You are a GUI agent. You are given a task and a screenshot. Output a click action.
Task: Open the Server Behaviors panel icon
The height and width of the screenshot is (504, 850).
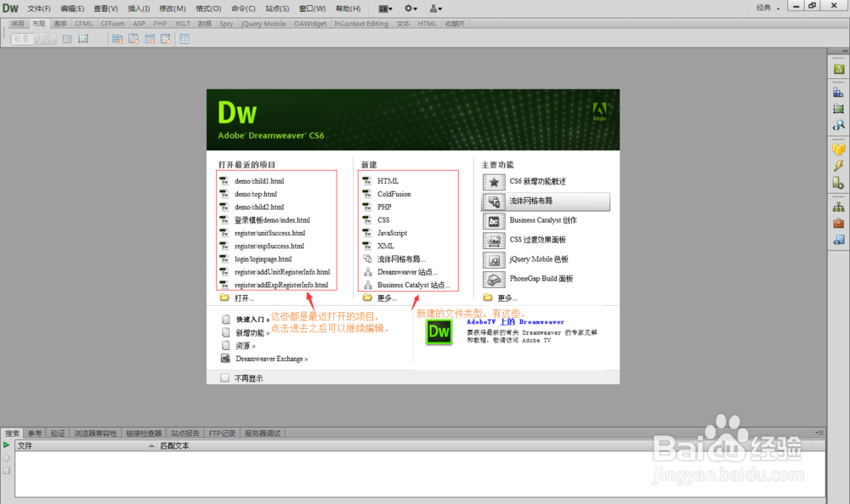coord(839,184)
